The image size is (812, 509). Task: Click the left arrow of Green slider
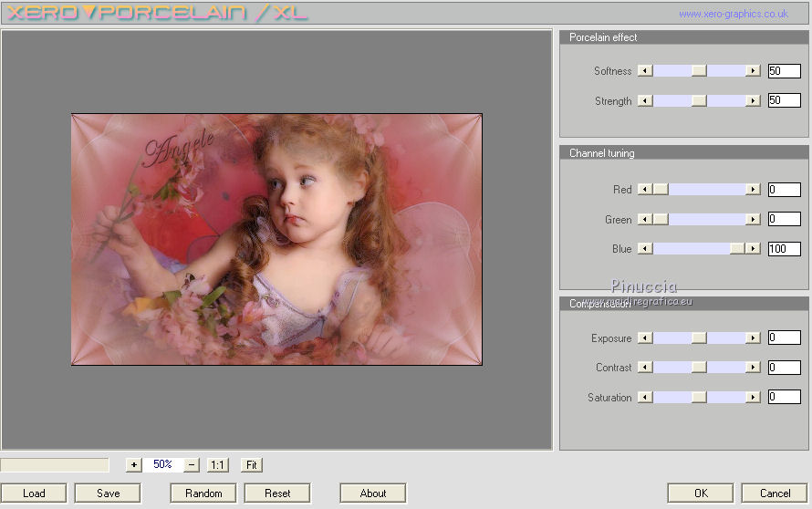645,220
